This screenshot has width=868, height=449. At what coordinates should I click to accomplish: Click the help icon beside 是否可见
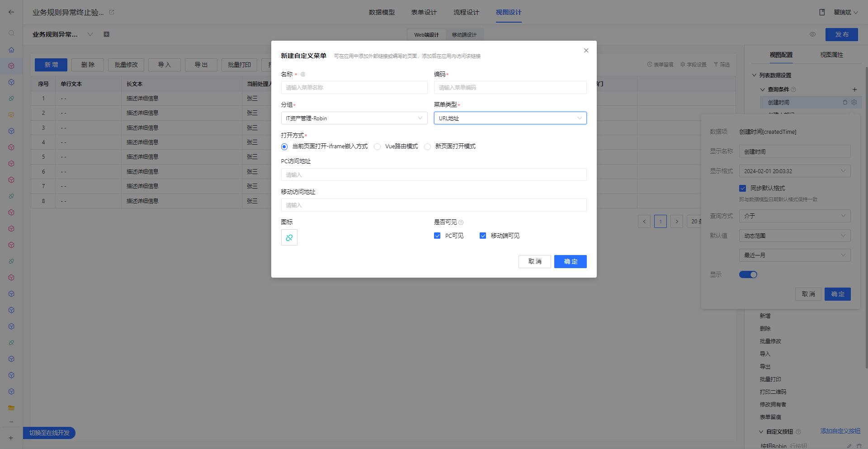click(461, 222)
